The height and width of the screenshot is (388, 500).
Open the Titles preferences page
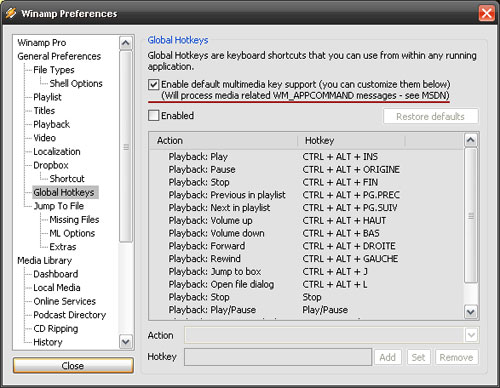(x=44, y=111)
